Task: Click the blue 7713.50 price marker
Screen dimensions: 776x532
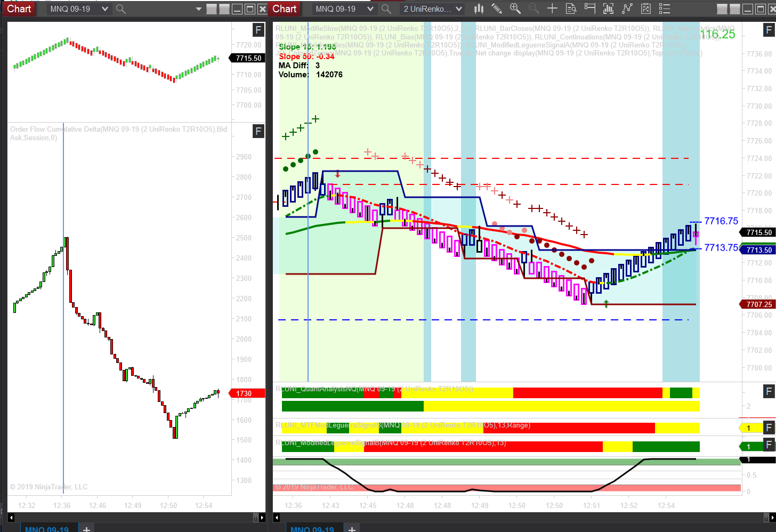Action: (758, 250)
